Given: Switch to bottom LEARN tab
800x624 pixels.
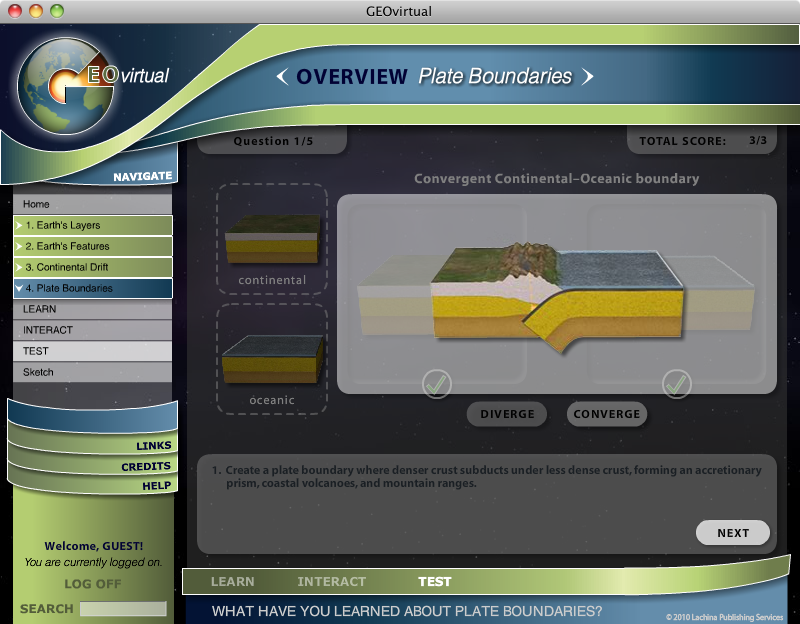Looking at the screenshot, I should (233, 582).
